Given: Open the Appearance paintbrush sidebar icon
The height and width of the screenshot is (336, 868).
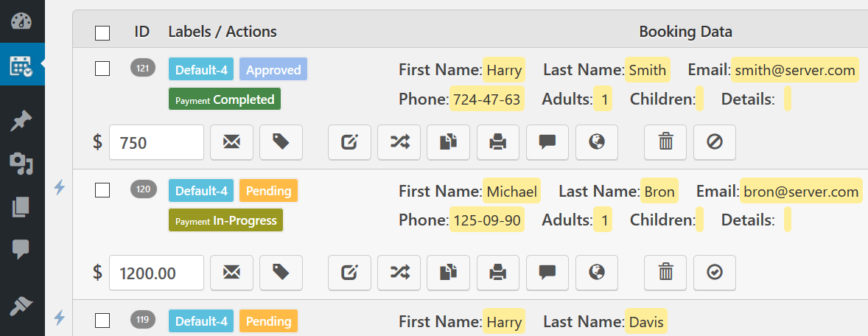Looking at the screenshot, I should (x=21, y=306).
